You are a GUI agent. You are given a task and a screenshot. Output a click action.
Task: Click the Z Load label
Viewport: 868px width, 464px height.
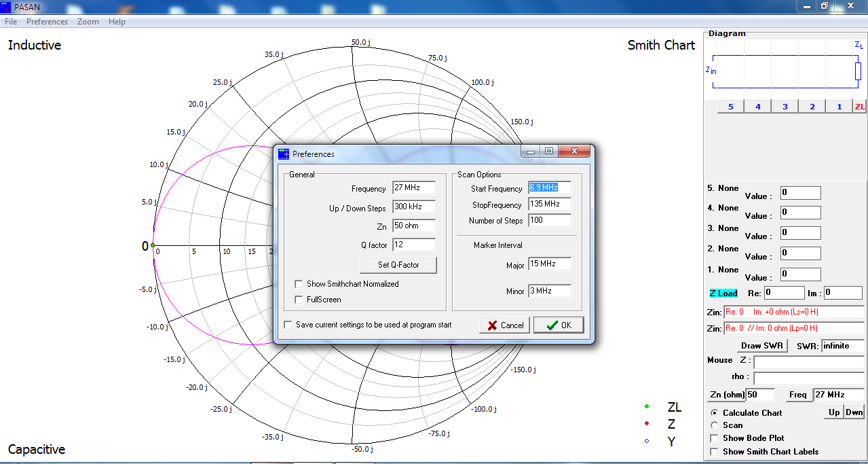723,293
